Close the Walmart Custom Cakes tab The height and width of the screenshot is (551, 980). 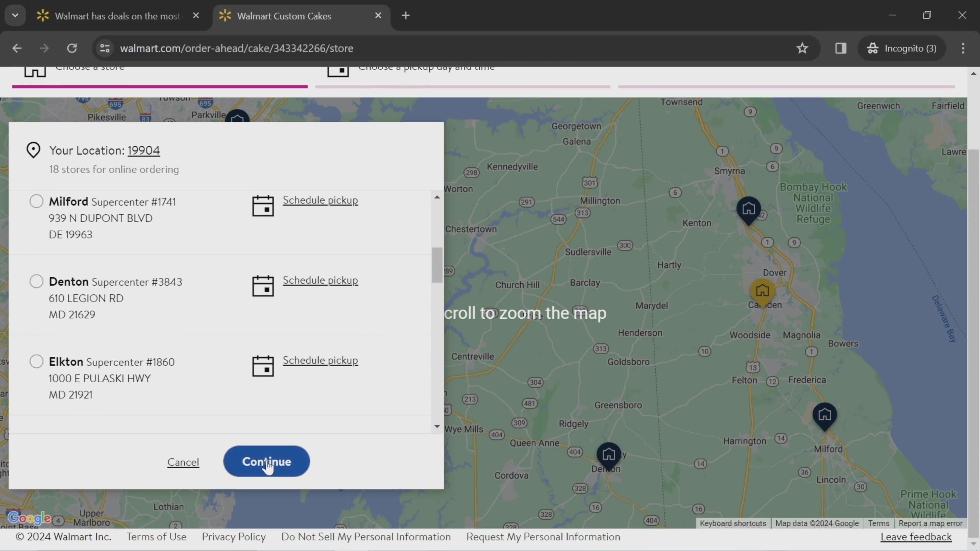(x=378, y=16)
